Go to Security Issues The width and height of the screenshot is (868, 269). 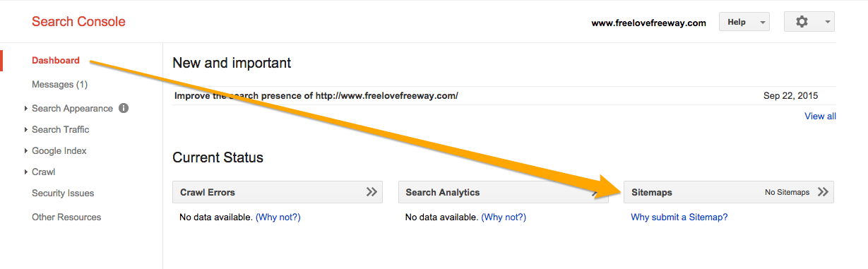click(x=63, y=193)
